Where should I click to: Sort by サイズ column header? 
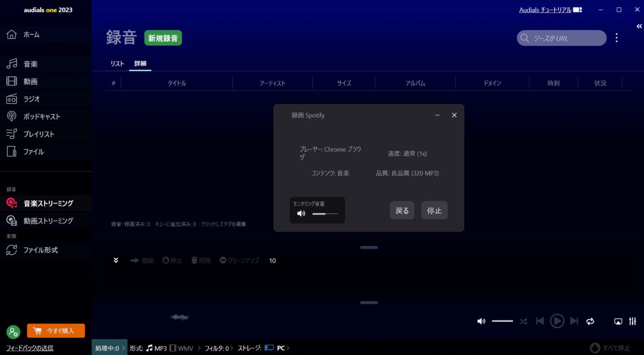(x=344, y=83)
